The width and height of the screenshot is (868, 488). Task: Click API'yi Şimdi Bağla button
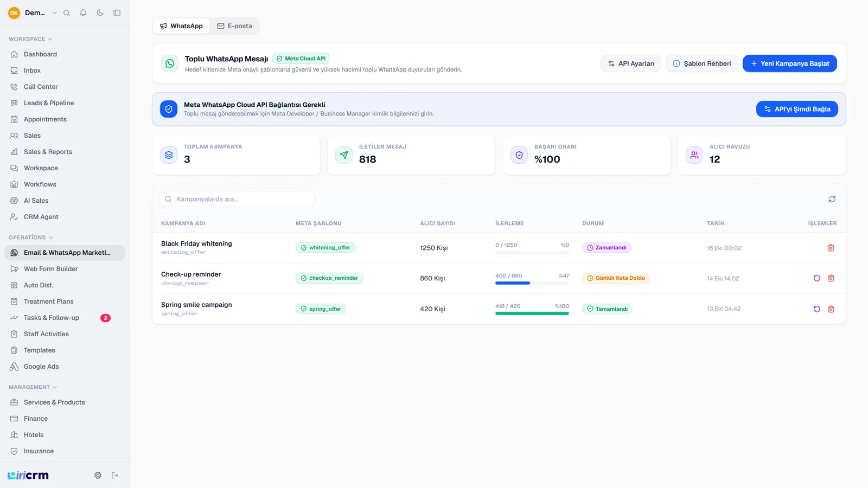[797, 109]
